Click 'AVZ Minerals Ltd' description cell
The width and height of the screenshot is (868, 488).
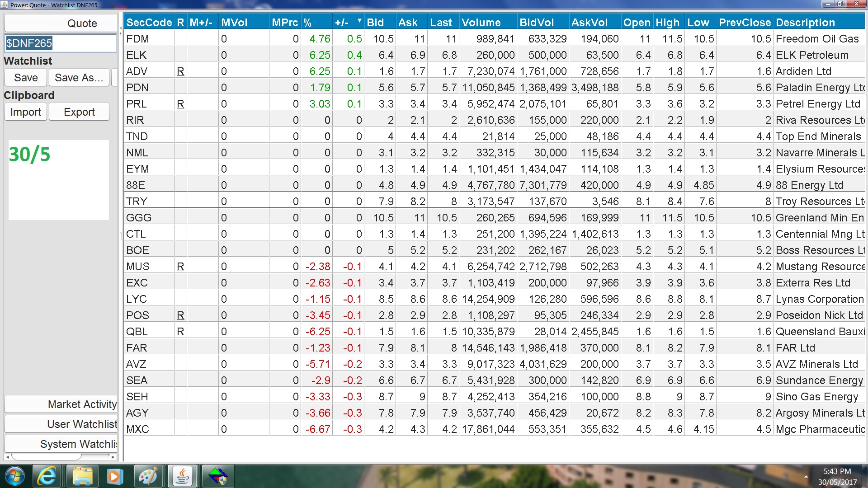click(x=820, y=364)
